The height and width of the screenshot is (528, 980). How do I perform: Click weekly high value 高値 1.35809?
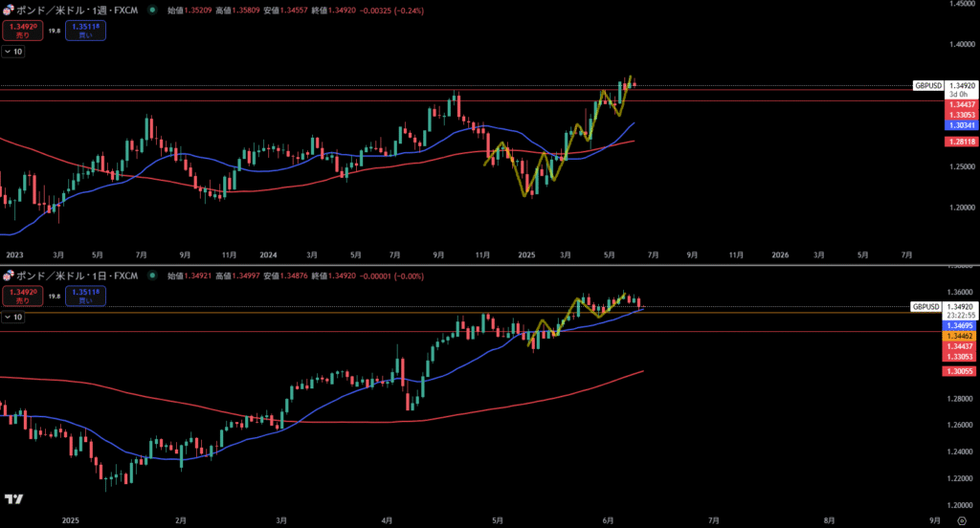pos(238,11)
